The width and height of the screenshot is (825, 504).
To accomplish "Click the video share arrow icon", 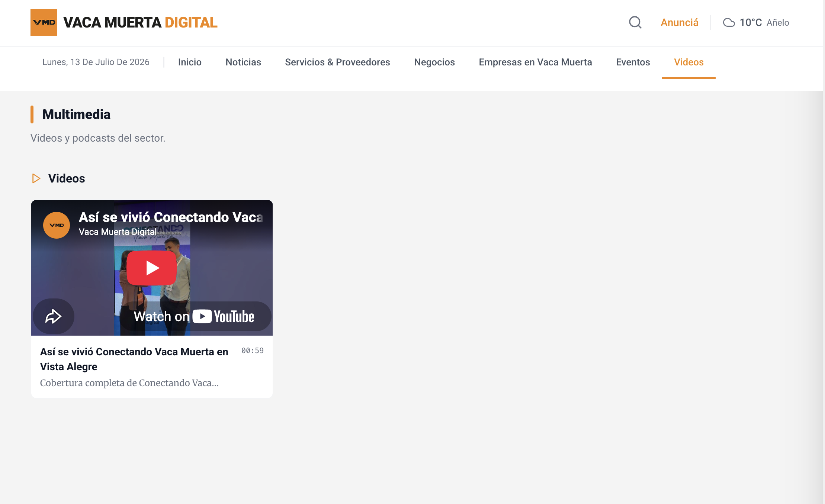I will 54,316.
